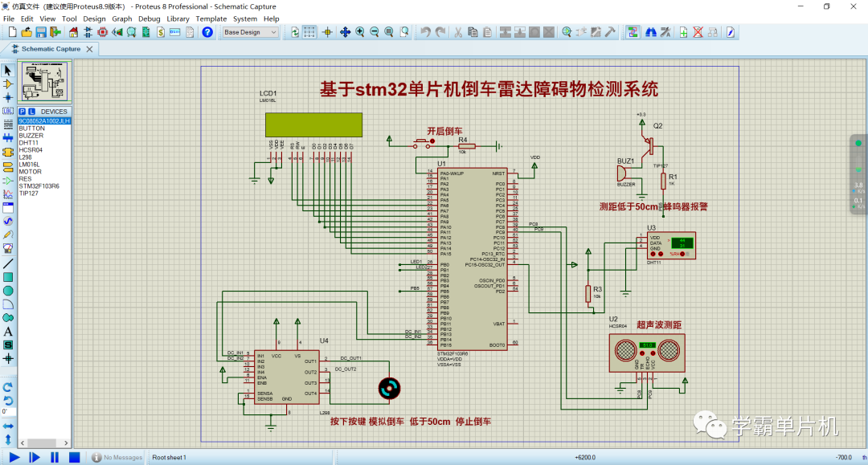This screenshot has width=868, height=465.
Task: Undo the last action
Action: (x=425, y=33)
